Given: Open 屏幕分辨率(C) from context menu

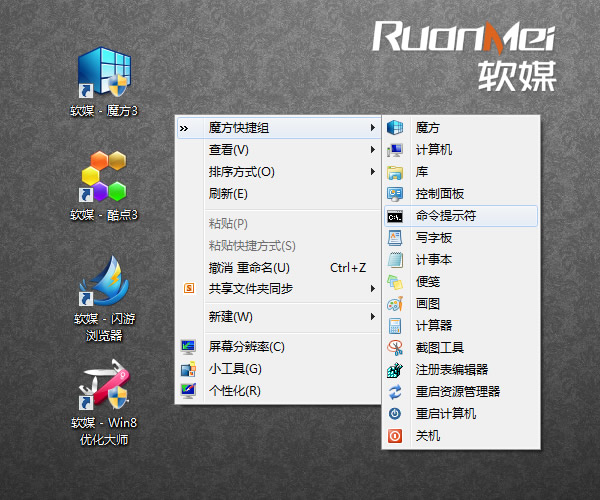Looking at the screenshot, I should (x=279, y=347).
